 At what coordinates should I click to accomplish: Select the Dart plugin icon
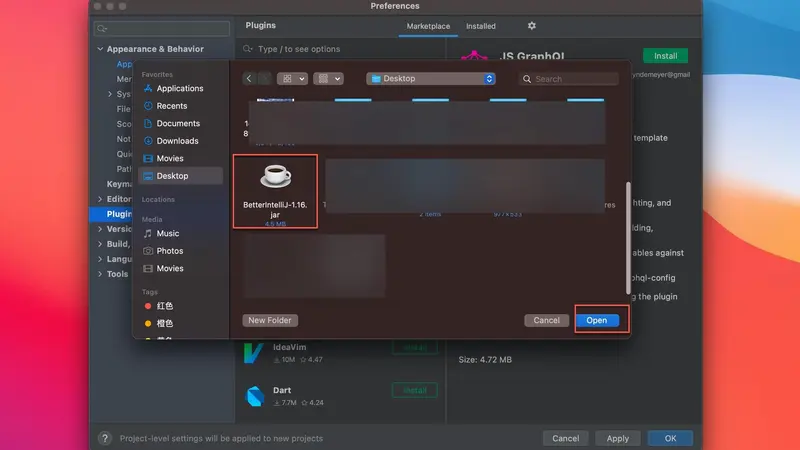255,396
